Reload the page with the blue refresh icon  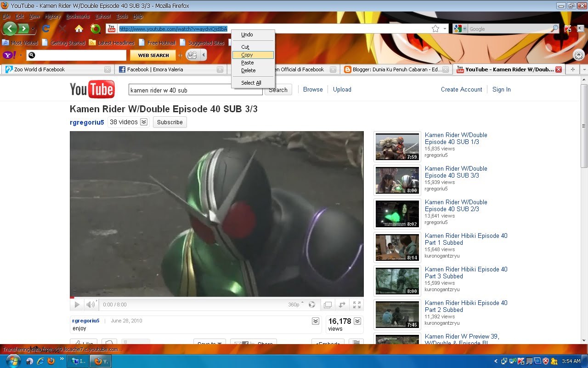[x=46, y=29]
